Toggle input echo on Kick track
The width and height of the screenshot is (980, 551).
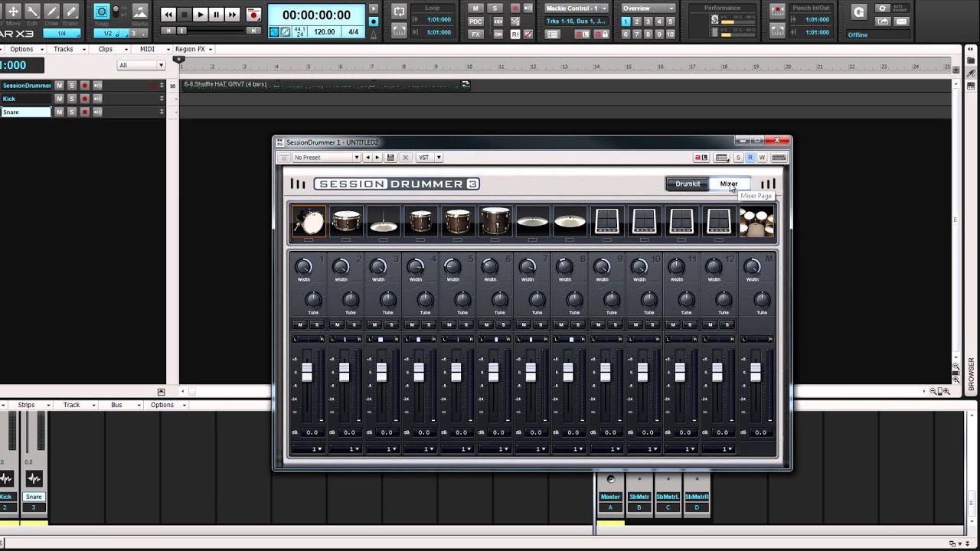(x=97, y=99)
